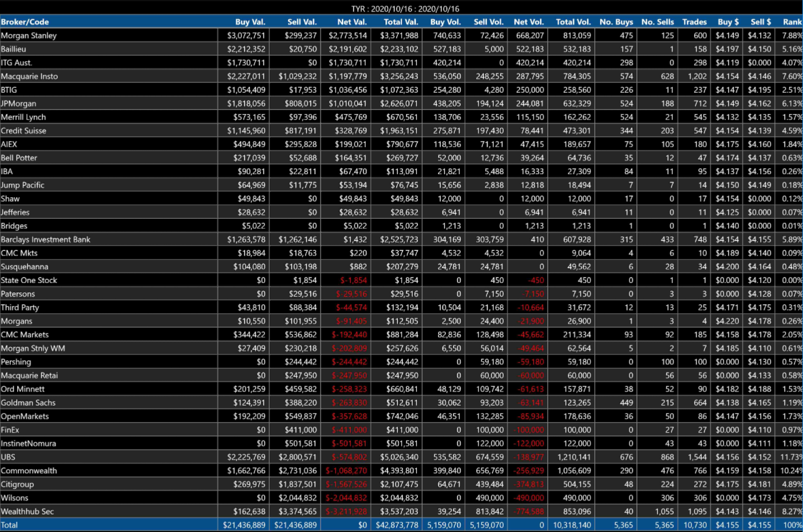Select the Citigroup broker name
Viewport: 803px width, 532px height.
(17, 484)
